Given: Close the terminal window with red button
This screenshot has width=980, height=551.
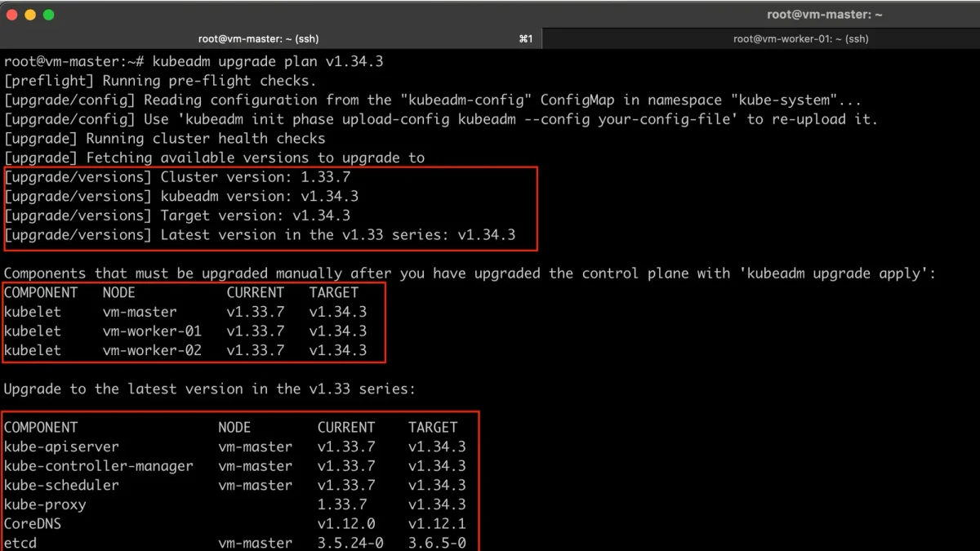Looking at the screenshot, I should 12,15.
